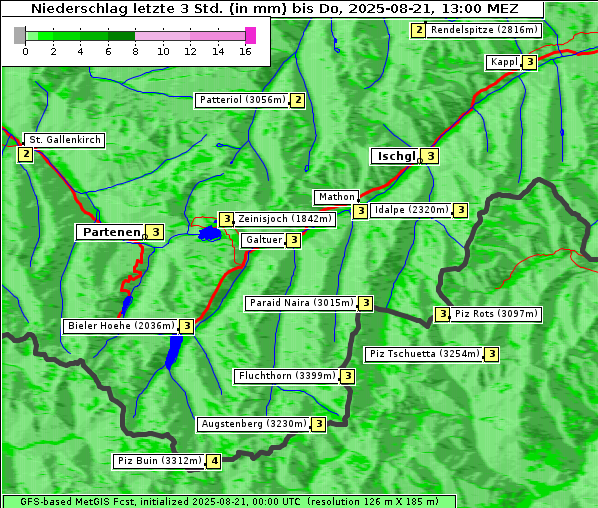Viewport: 598px width, 508px height.
Task: Select the St. Gallenkirch label
Action: click(64, 140)
